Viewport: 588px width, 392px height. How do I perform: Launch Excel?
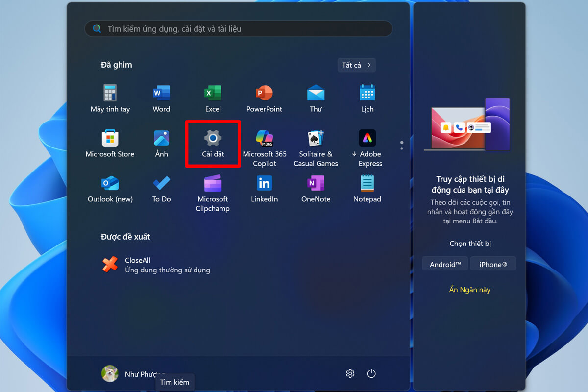point(213,97)
